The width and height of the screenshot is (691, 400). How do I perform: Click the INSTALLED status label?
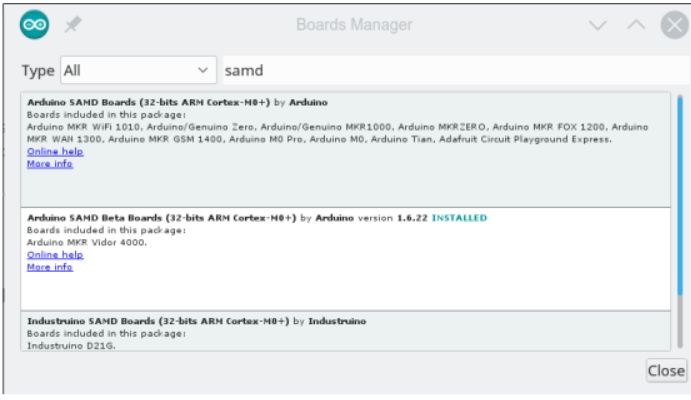pos(459,218)
